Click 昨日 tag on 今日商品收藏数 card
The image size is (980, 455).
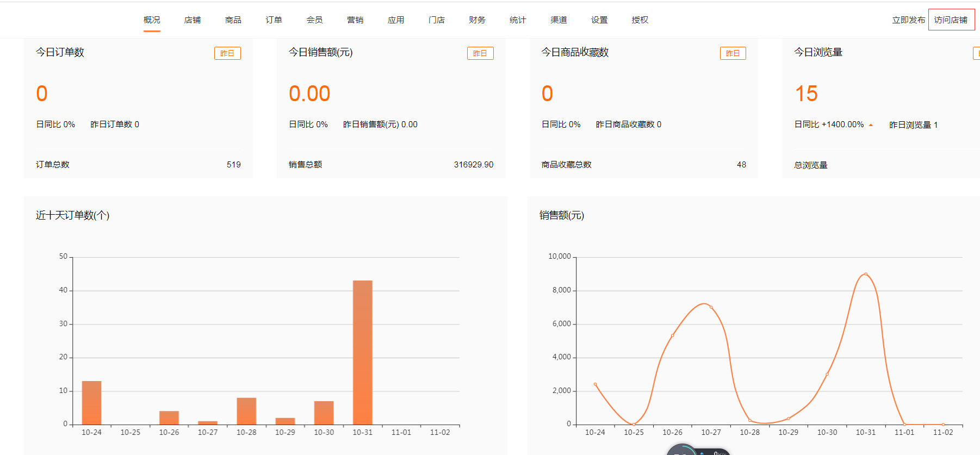point(733,53)
